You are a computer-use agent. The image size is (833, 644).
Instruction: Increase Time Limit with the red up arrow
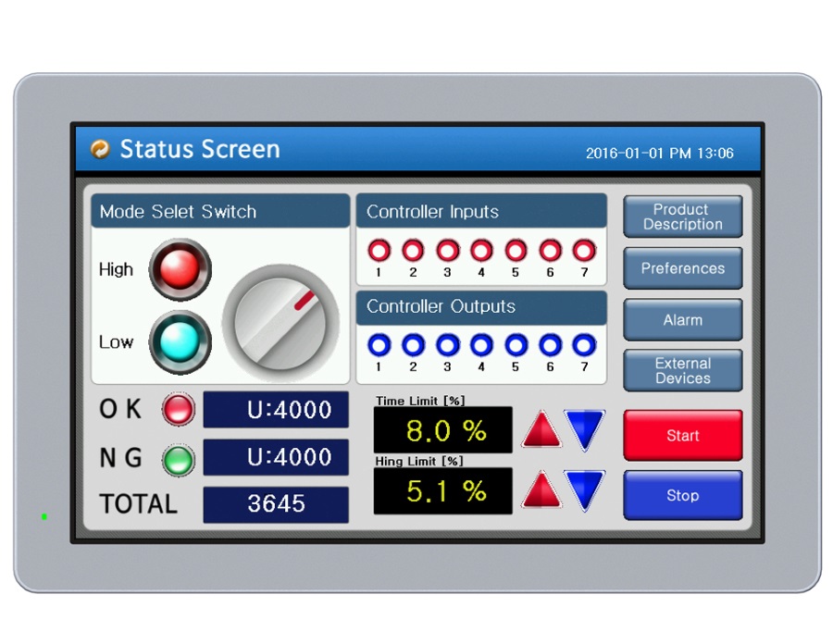[541, 429]
